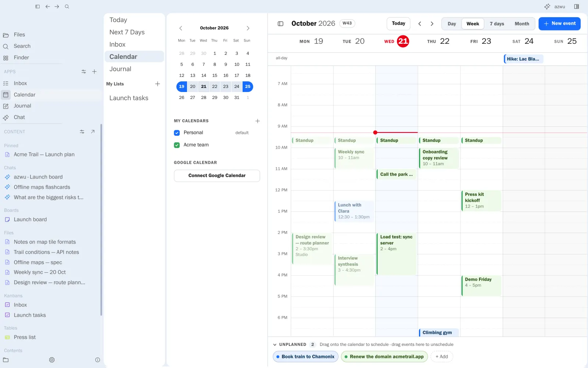588x368 pixels.
Task: Click + Add in the Unplanned row
Action: click(x=442, y=357)
